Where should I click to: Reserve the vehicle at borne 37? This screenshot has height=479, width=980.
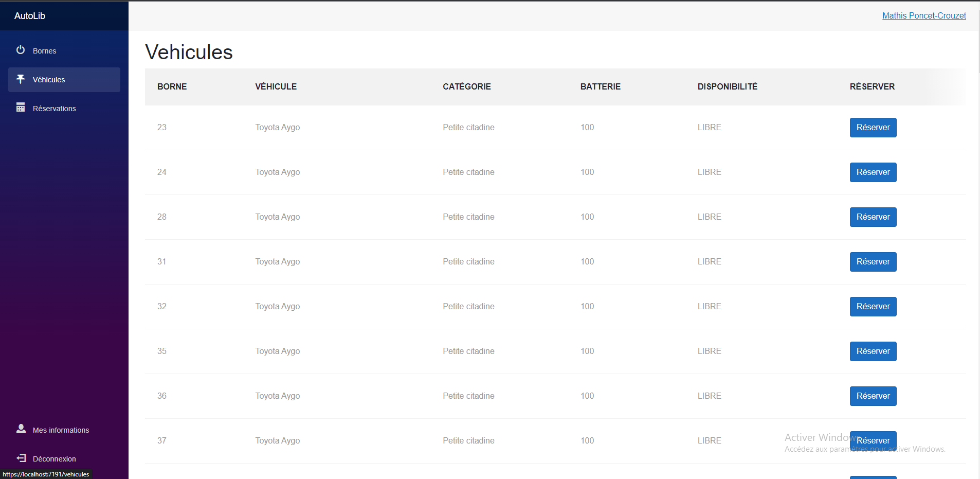pyautogui.click(x=873, y=441)
